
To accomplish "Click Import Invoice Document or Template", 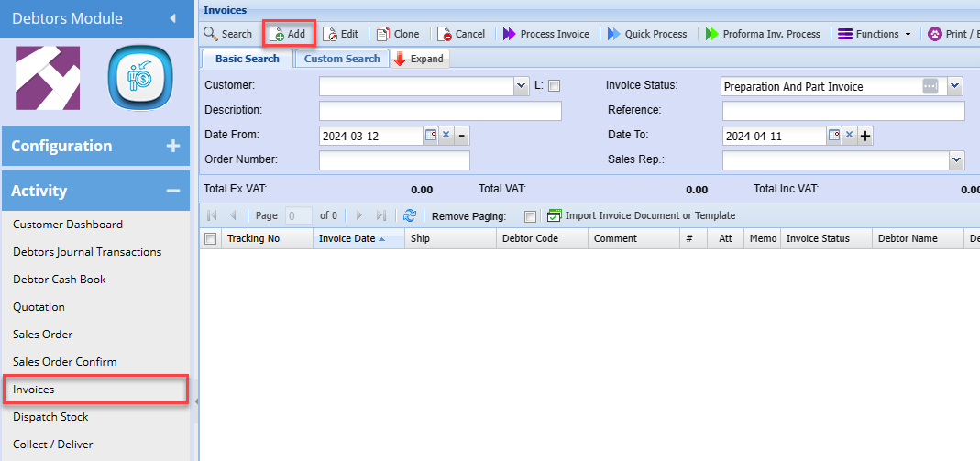I will click(x=649, y=215).
